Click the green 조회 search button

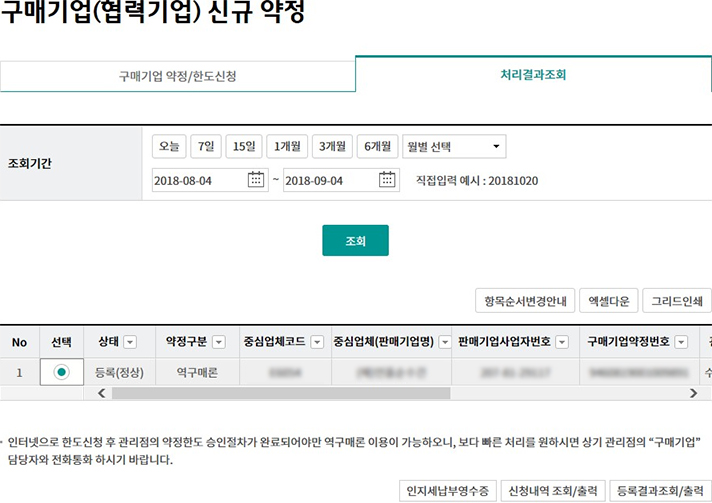tap(355, 241)
